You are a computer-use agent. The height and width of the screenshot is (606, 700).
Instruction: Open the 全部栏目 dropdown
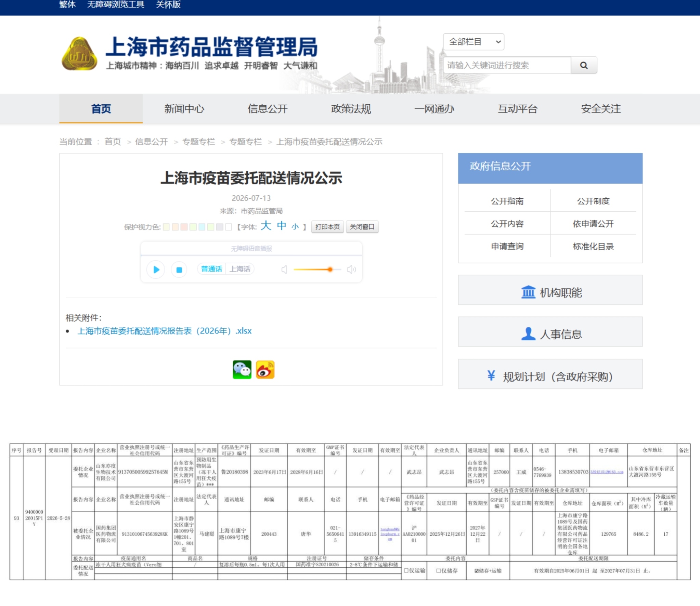tap(474, 42)
